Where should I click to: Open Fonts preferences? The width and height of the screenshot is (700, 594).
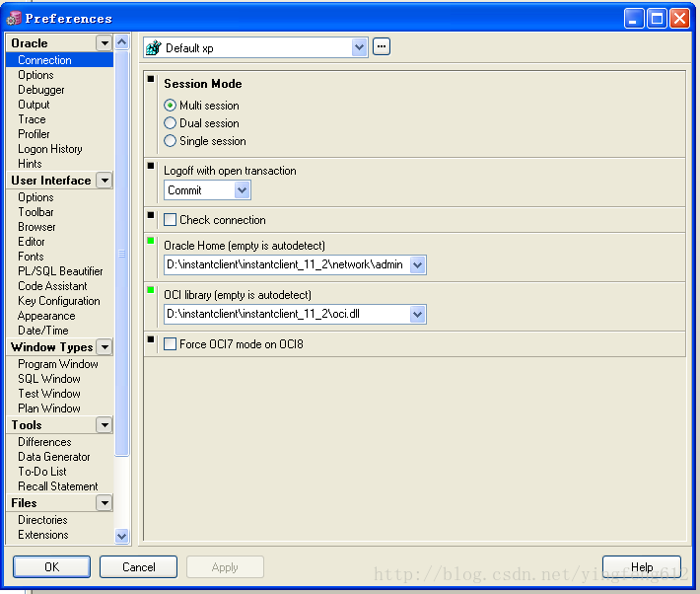[31, 257]
